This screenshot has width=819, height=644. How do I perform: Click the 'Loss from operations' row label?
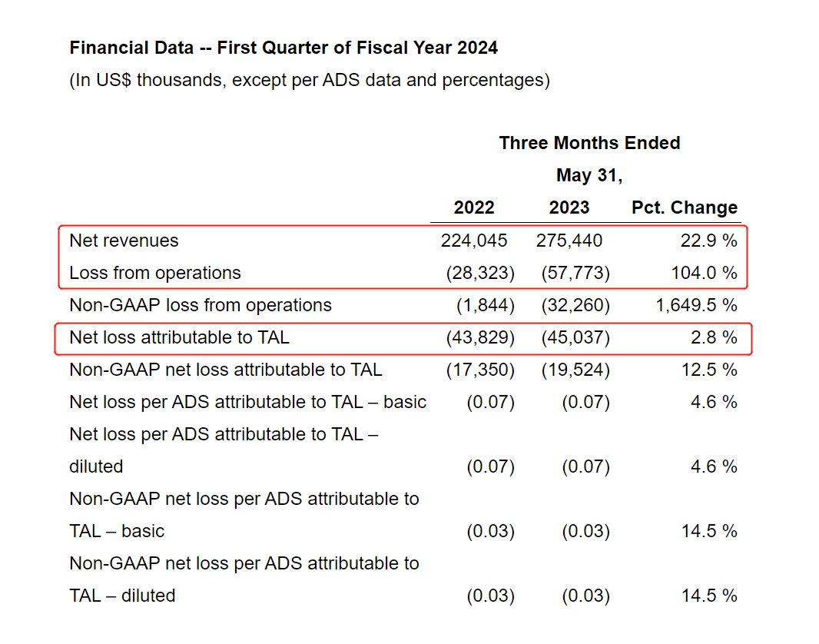click(154, 273)
